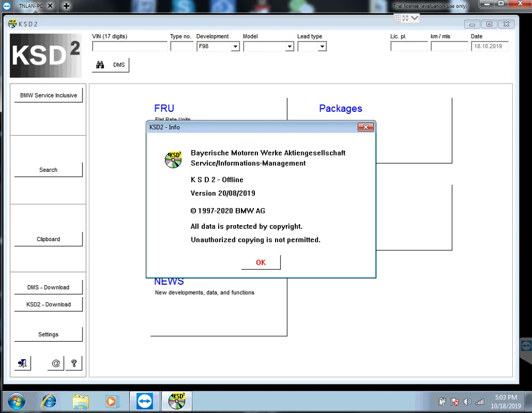Close the TNLAN-PC session tab
This screenshot has width=532, height=413.
coord(50,6)
